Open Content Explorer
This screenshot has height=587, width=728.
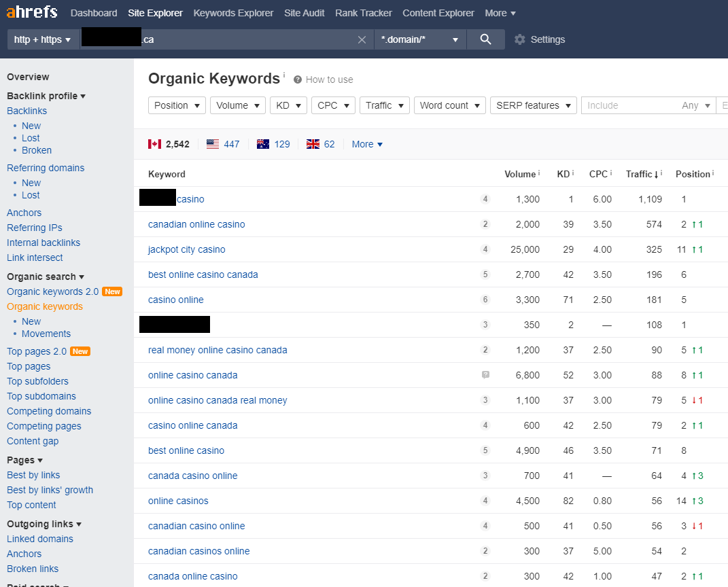(438, 13)
